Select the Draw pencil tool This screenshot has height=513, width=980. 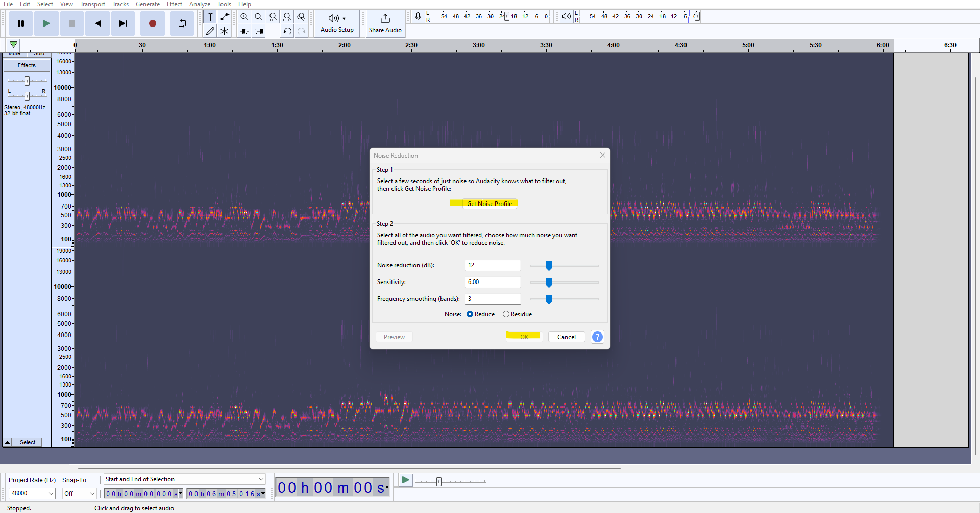pos(210,31)
